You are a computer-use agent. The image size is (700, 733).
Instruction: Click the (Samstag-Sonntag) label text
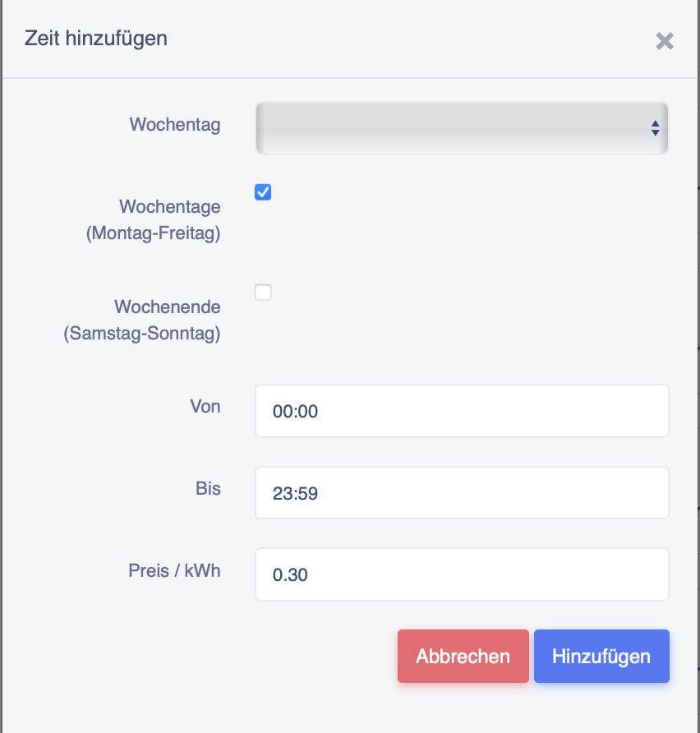click(x=141, y=334)
